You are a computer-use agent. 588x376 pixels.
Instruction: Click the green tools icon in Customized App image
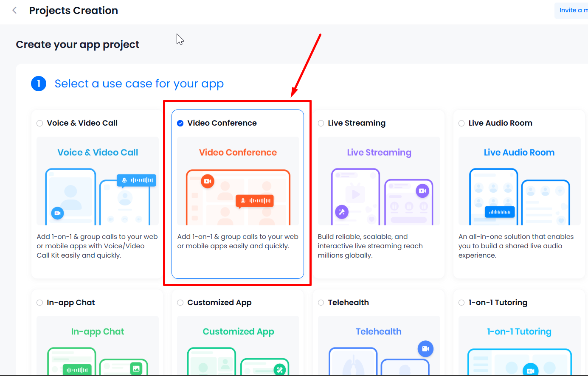[280, 370]
